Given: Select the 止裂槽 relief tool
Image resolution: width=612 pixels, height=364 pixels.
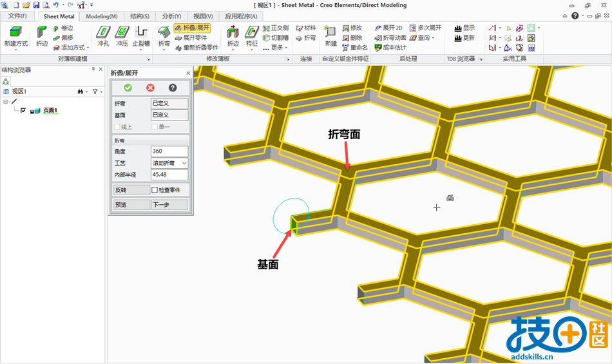Looking at the screenshot, I should coord(141,36).
